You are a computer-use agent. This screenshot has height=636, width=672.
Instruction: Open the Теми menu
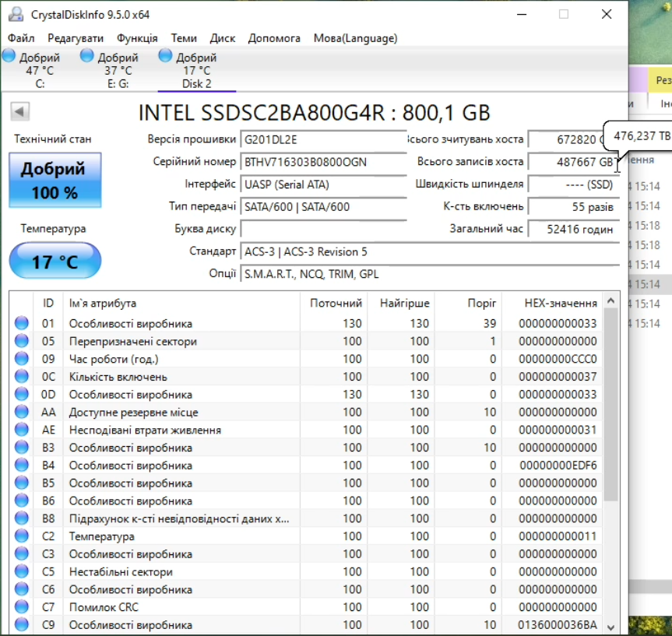(x=184, y=38)
